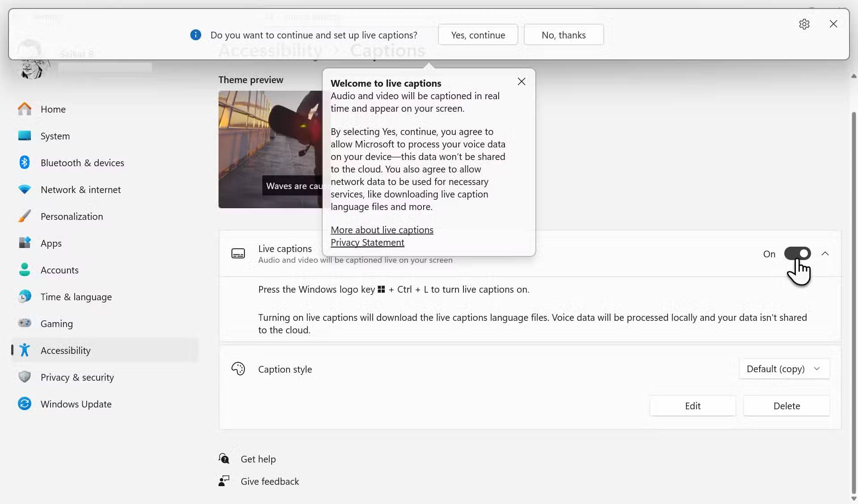The height and width of the screenshot is (504, 858).
Task: Open the System settings page
Action: [x=55, y=136]
